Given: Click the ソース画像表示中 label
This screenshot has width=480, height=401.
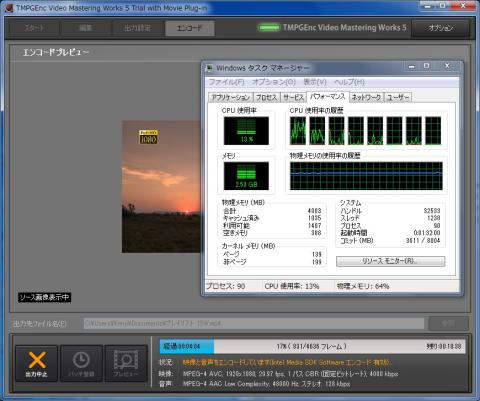Looking at the screenshot, I should pyautogui.click(x=44, y=297).
